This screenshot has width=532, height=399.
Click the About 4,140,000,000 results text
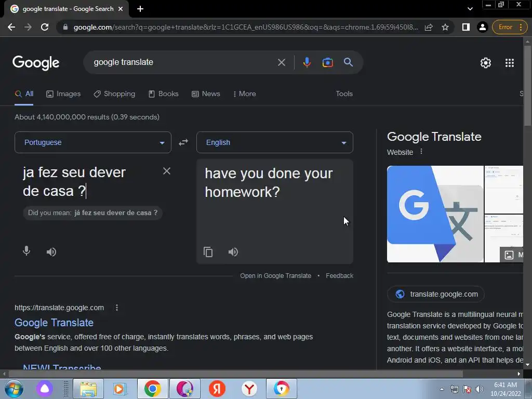pos(87,117)
